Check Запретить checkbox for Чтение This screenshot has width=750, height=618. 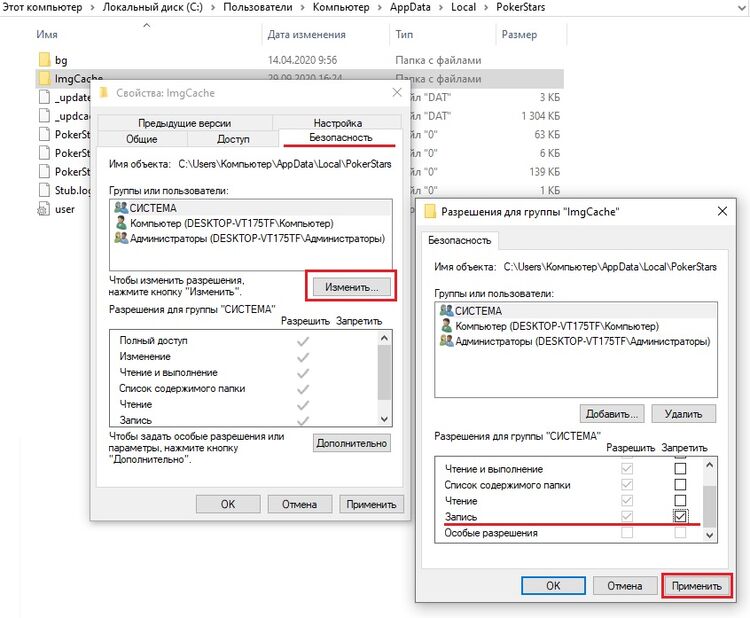tap(681, 501)
